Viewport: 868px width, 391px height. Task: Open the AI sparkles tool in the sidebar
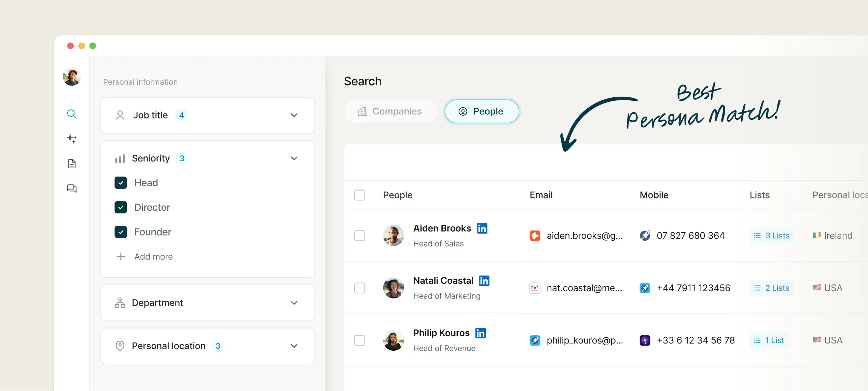(72, 139)
